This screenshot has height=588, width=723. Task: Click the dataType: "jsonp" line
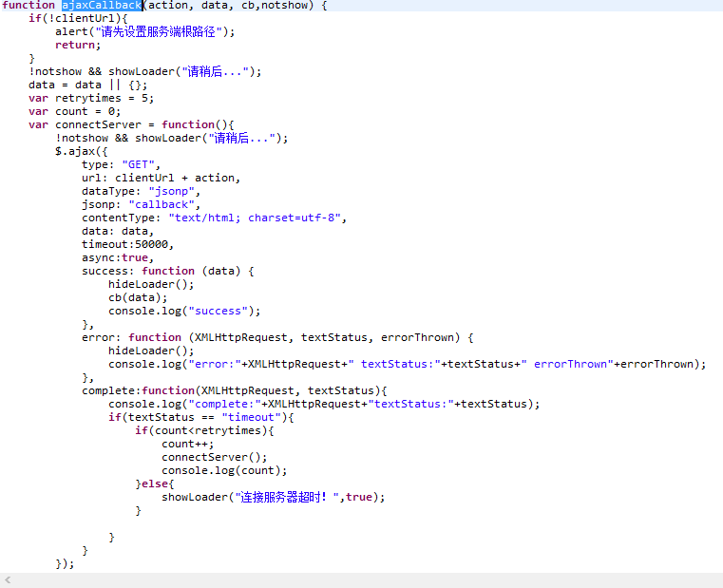pyautogui.click(x=141, y=191)
